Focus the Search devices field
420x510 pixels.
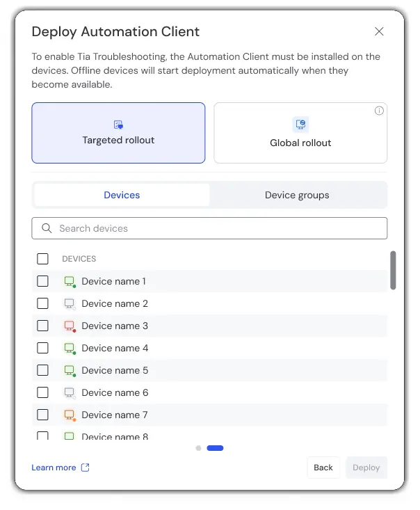pyautogui.click(x=209, y=228)
